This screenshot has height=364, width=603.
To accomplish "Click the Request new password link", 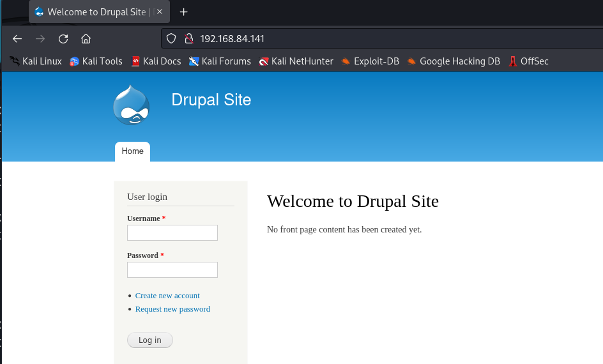I will [172, 309].
